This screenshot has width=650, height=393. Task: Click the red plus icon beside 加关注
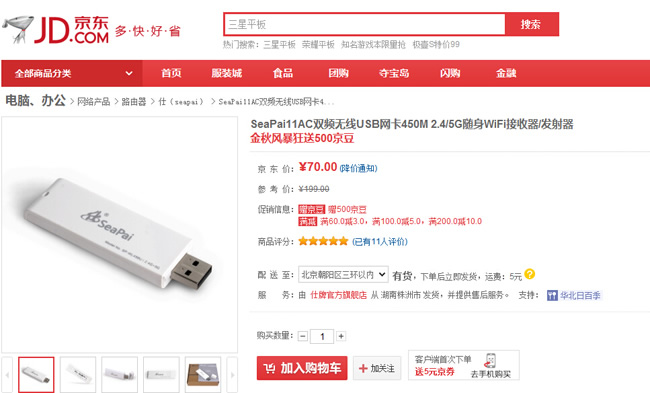point(363,368)
